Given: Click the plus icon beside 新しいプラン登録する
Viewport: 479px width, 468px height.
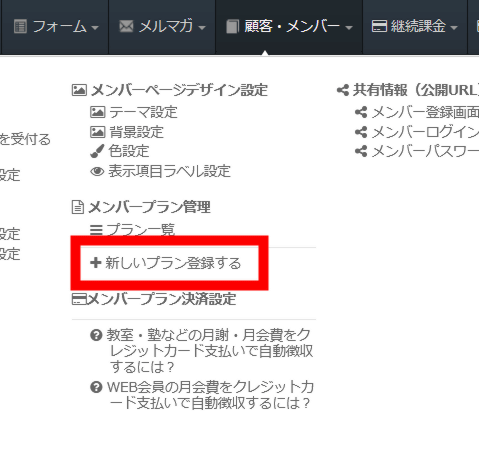Looking at the screenshot, I should 96,263.
